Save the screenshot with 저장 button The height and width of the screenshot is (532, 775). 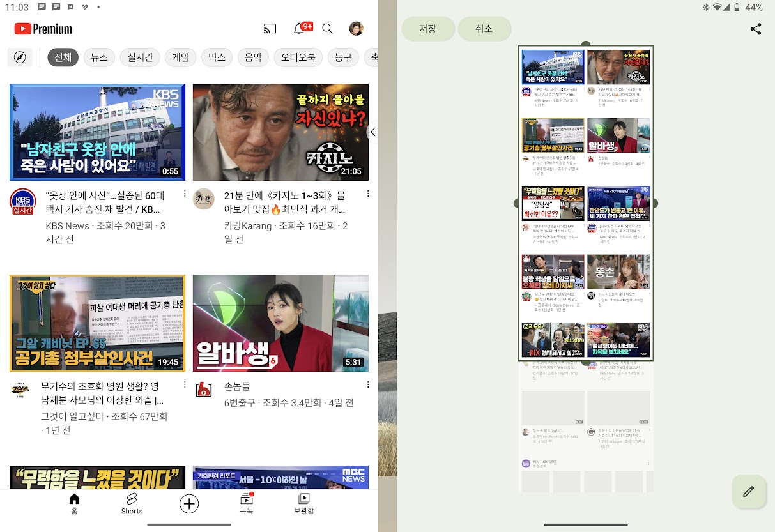click(428, 29)
